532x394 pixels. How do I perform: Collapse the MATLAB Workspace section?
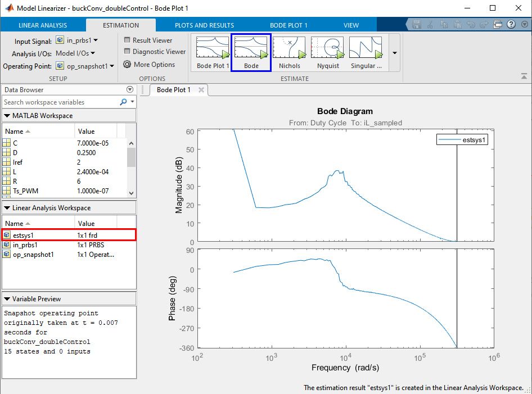click(7, 116)
